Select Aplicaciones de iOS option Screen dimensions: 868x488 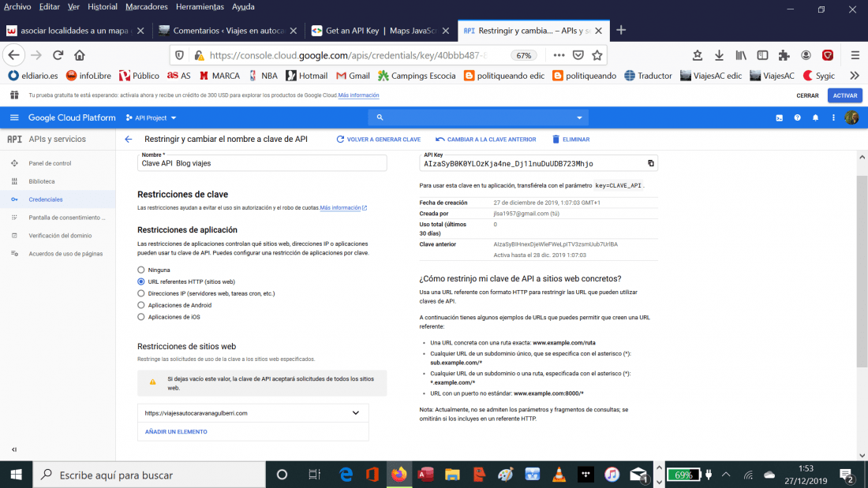tap(141, 317)
